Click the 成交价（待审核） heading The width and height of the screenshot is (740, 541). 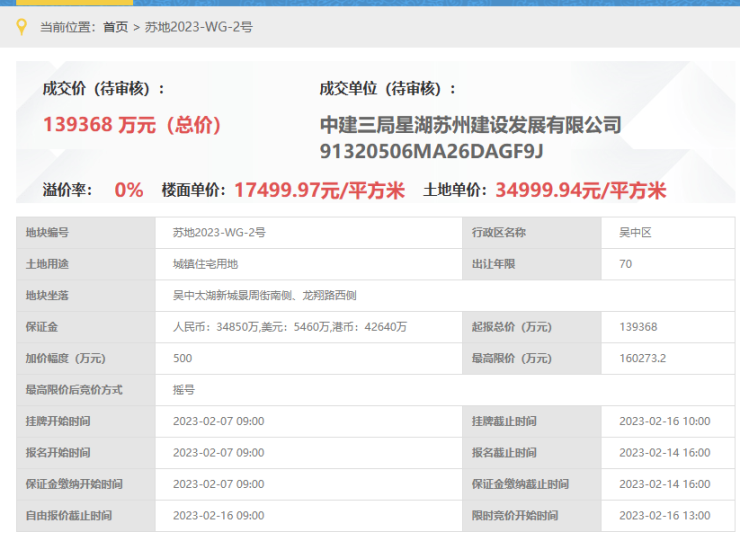pyautogui.click(x=104, y=88)
